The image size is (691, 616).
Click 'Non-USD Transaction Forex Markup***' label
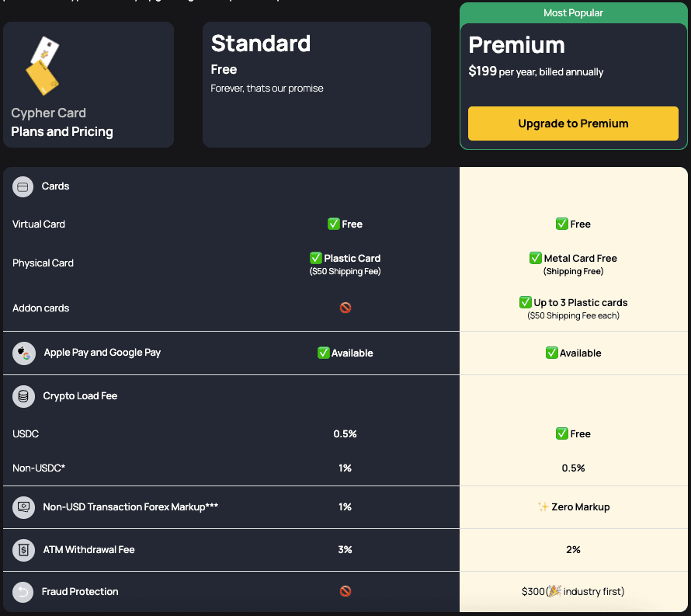point(130,506)
